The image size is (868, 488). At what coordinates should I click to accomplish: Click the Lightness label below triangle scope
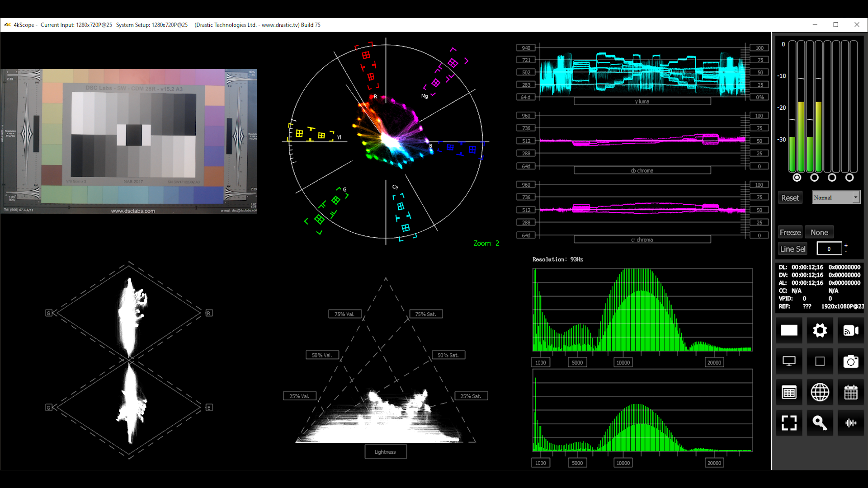click(x=385, y=452)
